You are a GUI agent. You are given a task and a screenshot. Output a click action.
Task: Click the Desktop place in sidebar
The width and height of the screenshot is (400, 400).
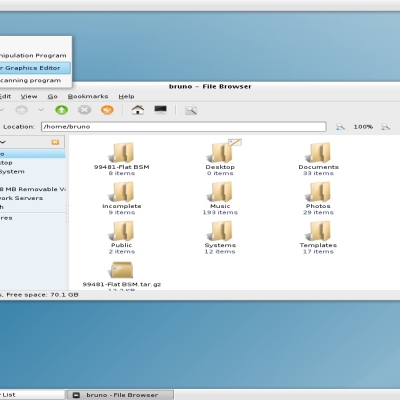(x=33, y=163)
